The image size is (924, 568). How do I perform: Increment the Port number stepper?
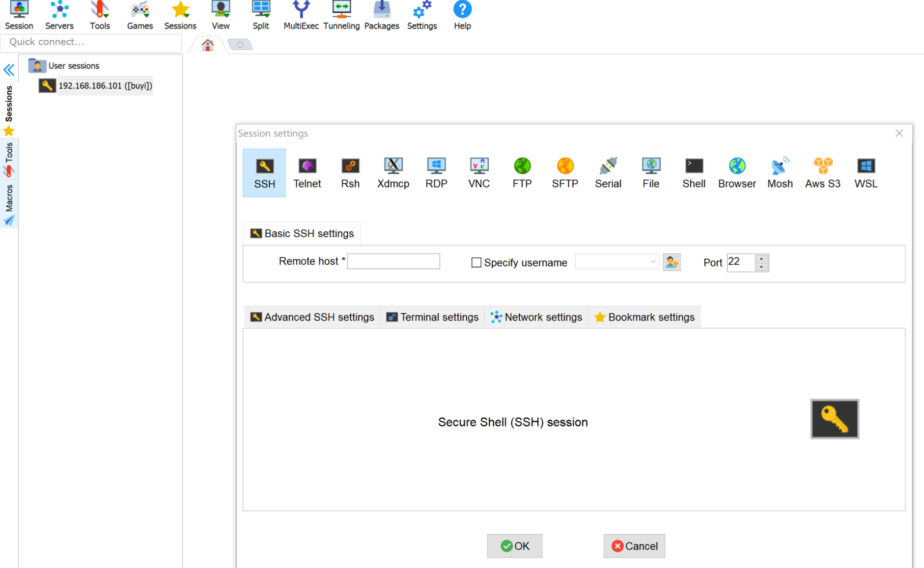click(761, 259)
